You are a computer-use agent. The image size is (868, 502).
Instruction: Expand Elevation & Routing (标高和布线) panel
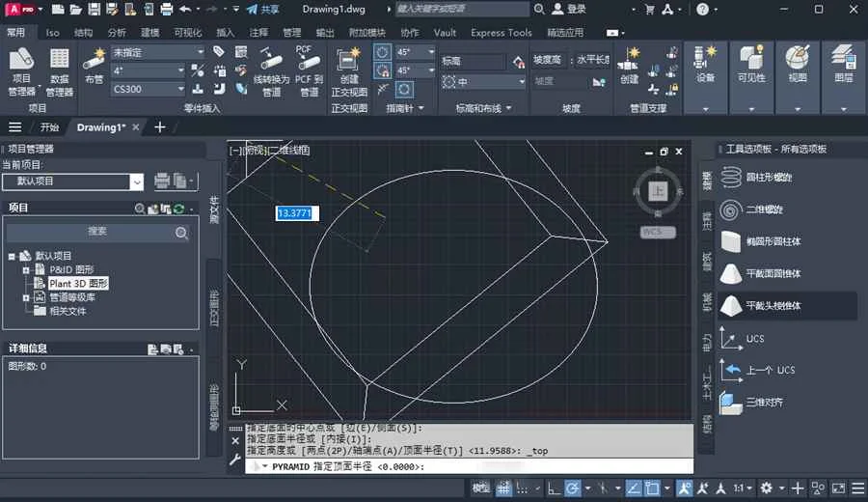point(483,108)
